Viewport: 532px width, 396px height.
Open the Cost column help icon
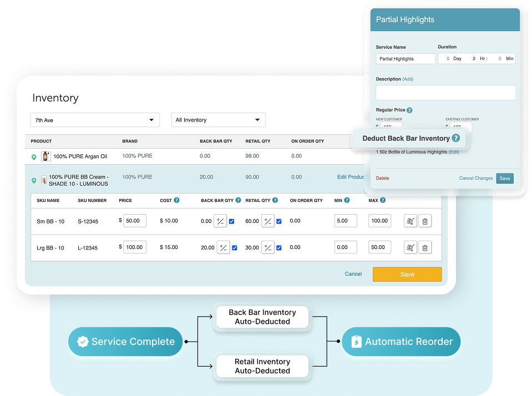pos(176,200)
